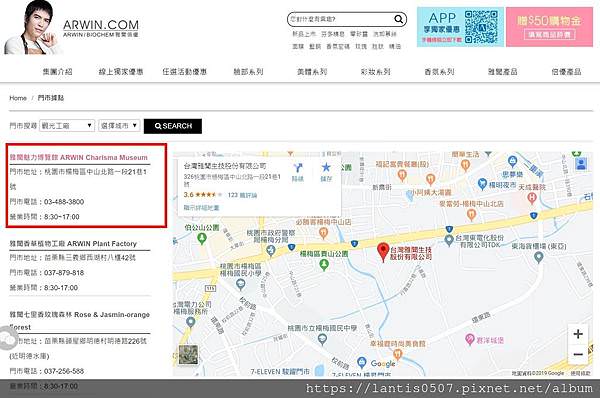Click the header search input field
This screenshot has width=600, height=398.
click(x=341, y=19)
